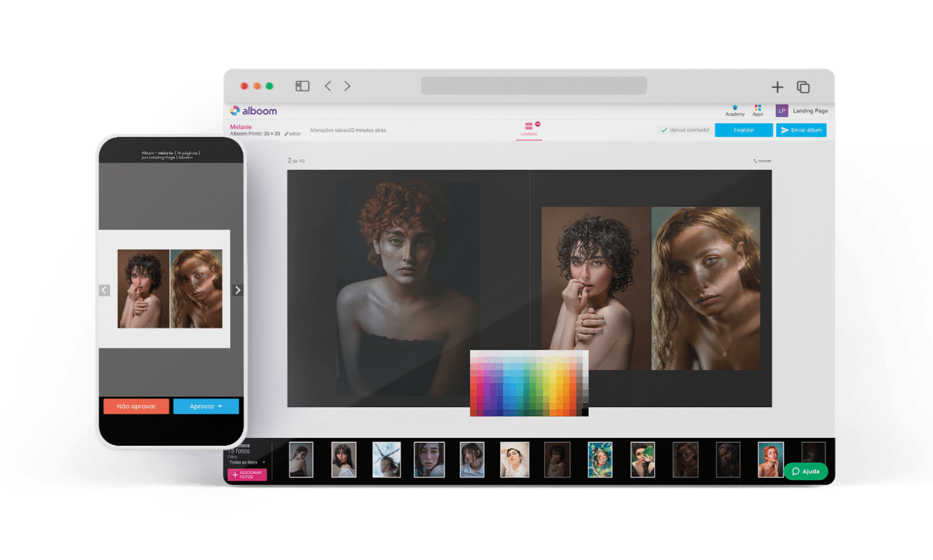Click the LP Landing Page avatar
This screenshot has width=933, height=560.
click(x=782, y=111)
